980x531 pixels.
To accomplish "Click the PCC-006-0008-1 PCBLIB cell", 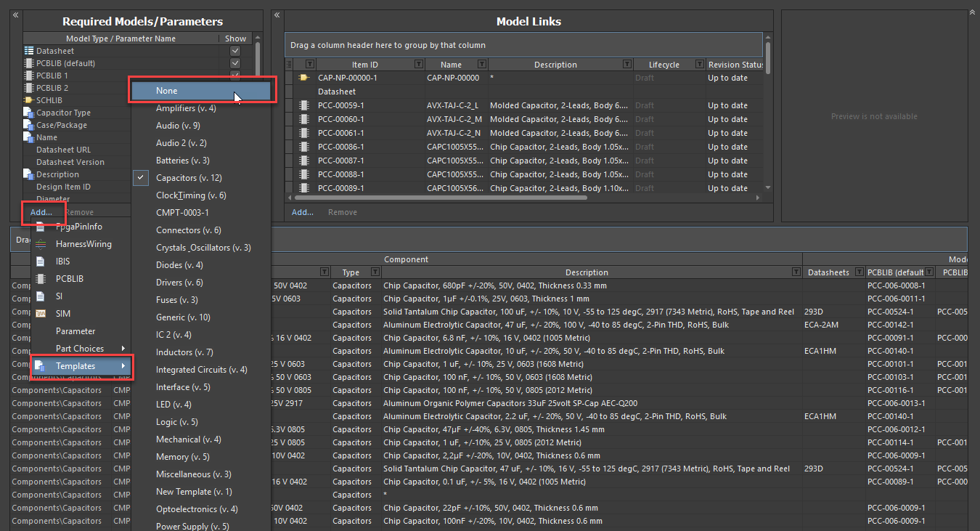I will click(899, 285).
